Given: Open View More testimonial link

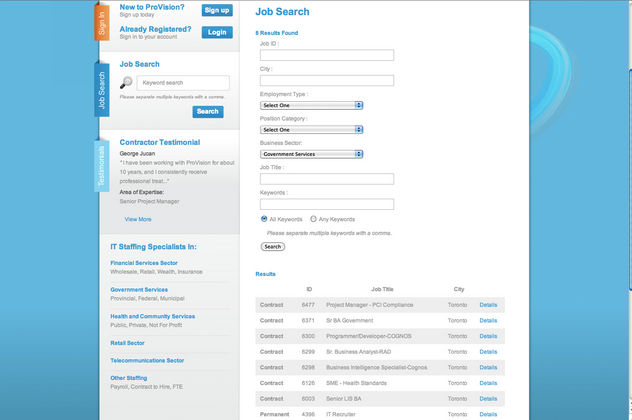Looking at the screenshot, I should pyautogui.click(x=138, y=219).
